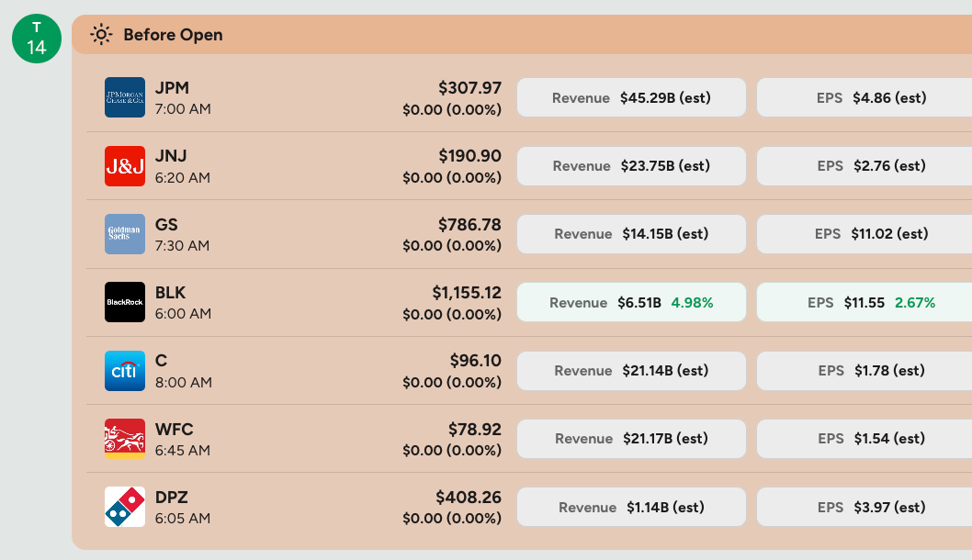Image resolution: width=972 pixels, height=560 pixels.
Task: Open the WFC ticker symbol
Action: [175, 430]
